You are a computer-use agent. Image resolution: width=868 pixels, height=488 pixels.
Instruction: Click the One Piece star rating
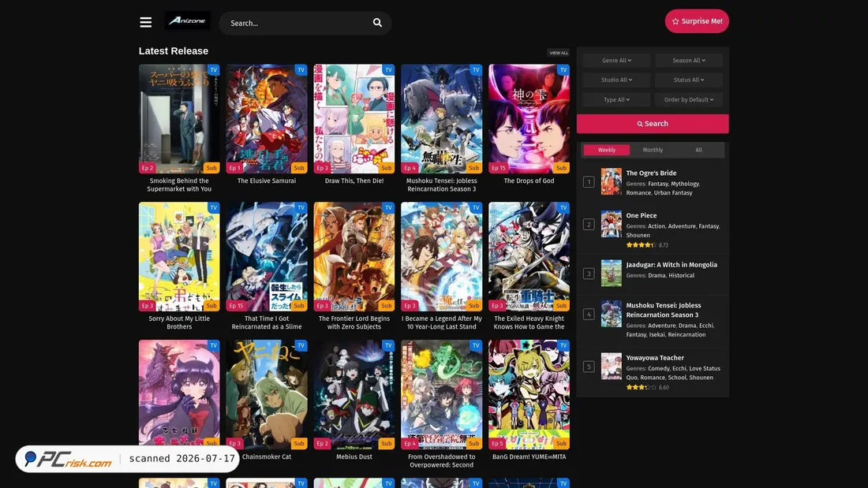click(x=641, y=245)
